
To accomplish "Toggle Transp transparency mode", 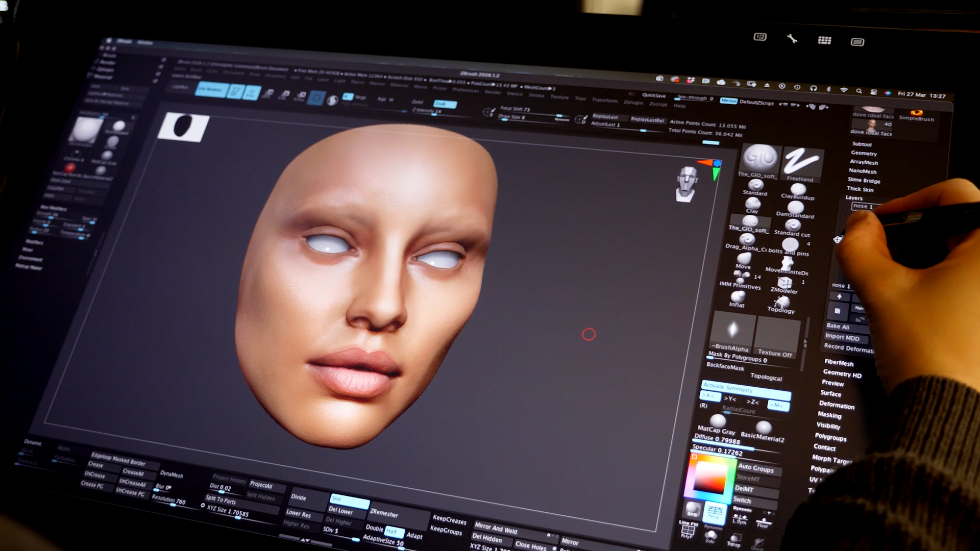I will tap(734, 540).
